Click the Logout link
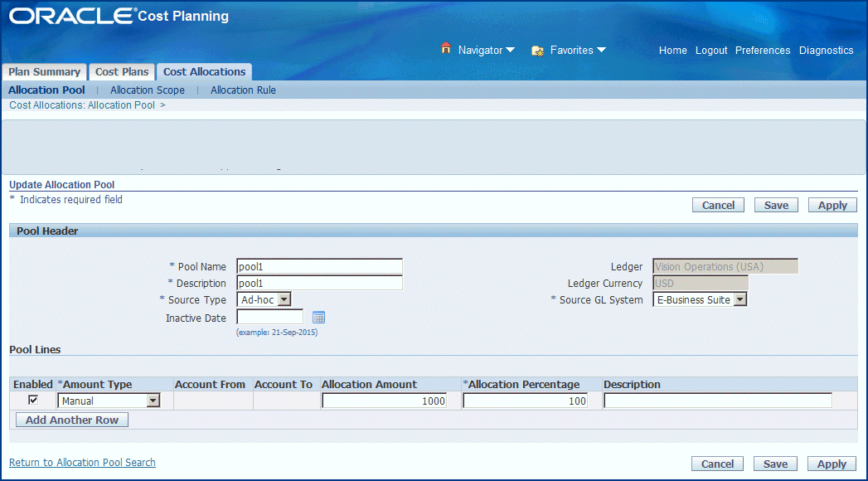The width and height of the screenshot is (868, 481). [711, 51]
